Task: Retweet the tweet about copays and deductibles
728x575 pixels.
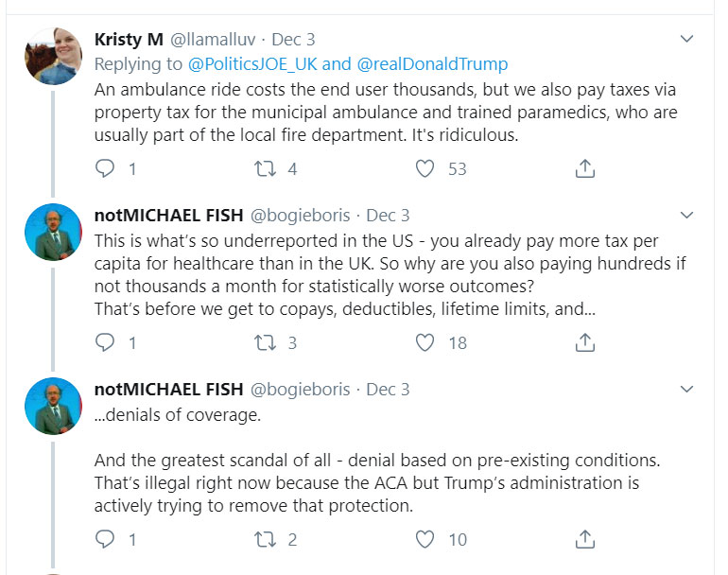Action: pos(266,342)
